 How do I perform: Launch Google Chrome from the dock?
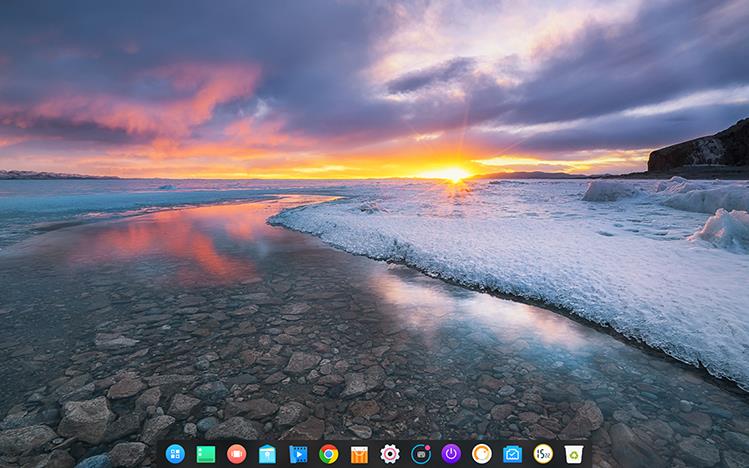point(328,454)
